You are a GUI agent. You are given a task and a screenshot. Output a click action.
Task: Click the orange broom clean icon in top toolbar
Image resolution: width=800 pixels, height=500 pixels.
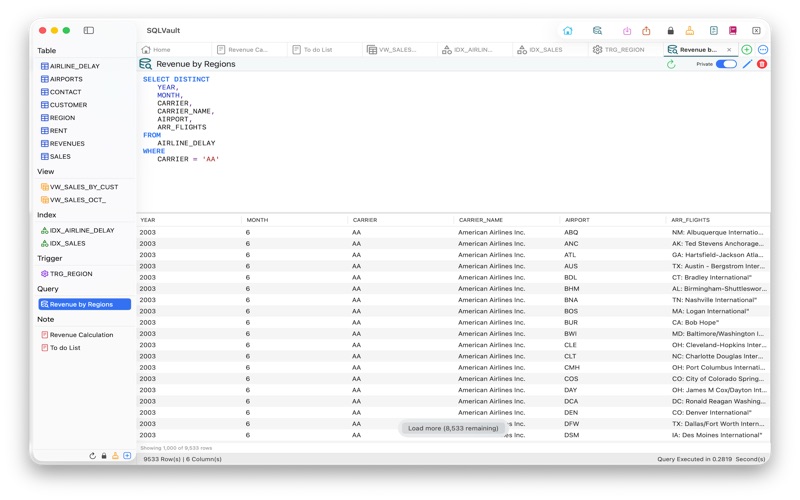click(x=690, y=31)
